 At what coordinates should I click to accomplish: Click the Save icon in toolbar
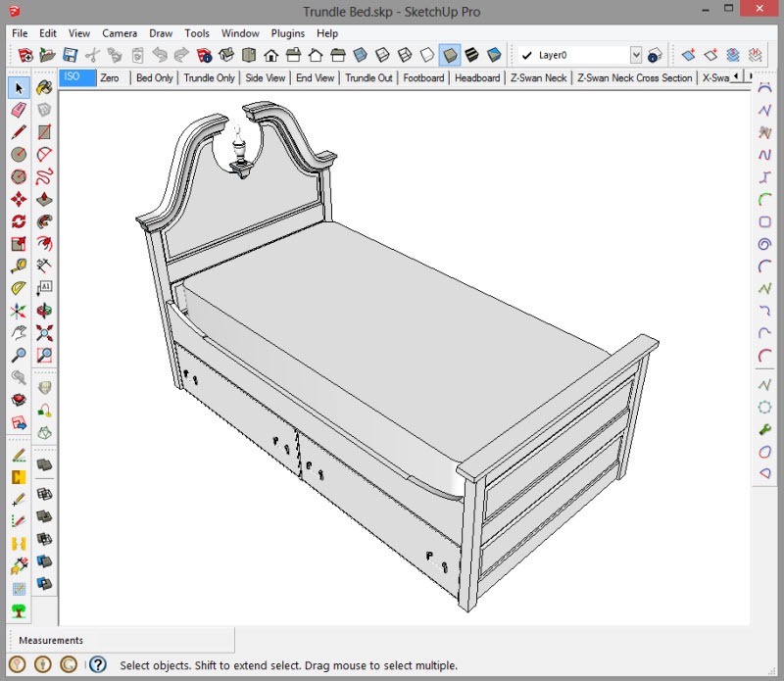click(71, 55)
